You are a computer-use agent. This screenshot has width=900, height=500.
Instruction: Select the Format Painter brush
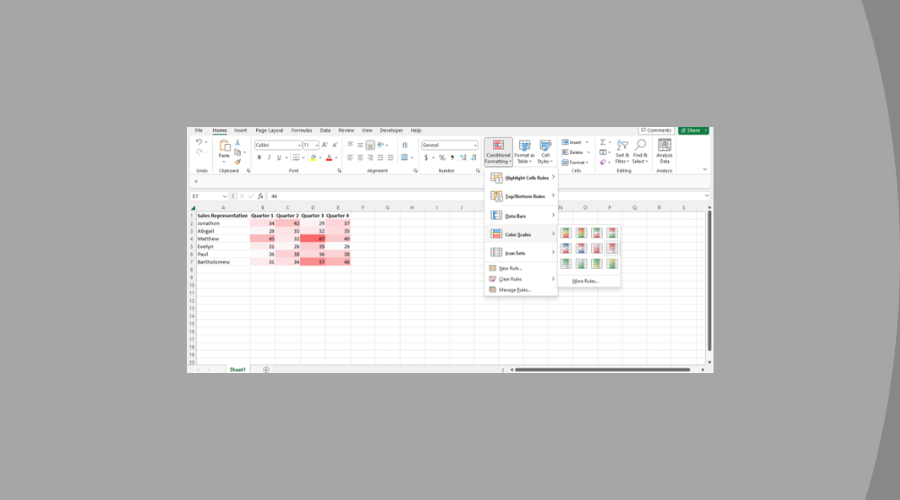[x=238, y=162]
